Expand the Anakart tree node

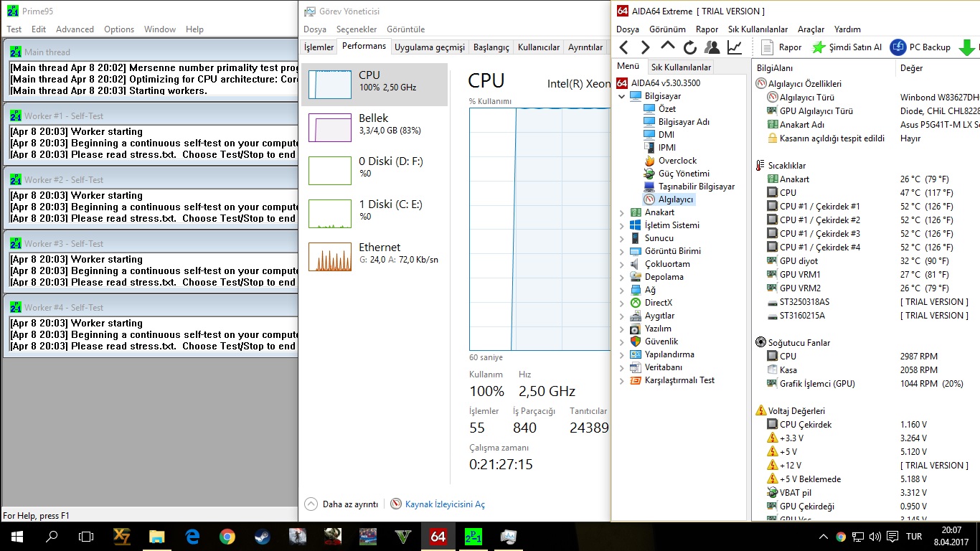(x=621, y=212)
